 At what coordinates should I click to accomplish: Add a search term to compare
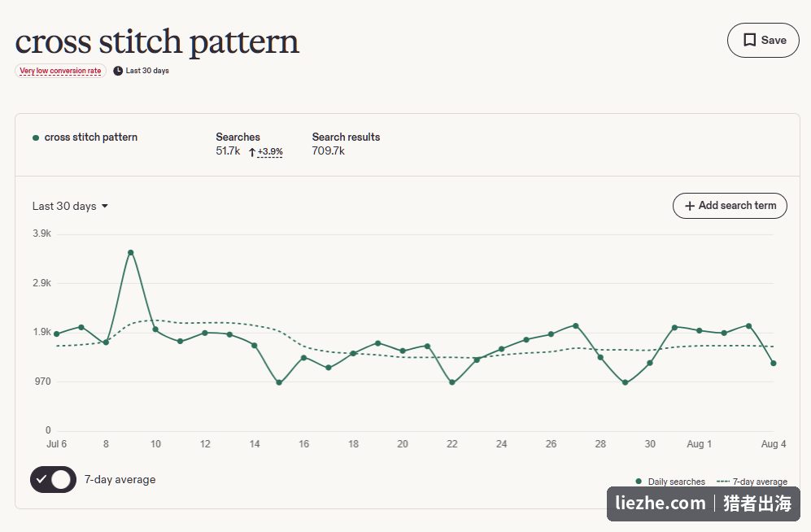click(x=730, y=206)
